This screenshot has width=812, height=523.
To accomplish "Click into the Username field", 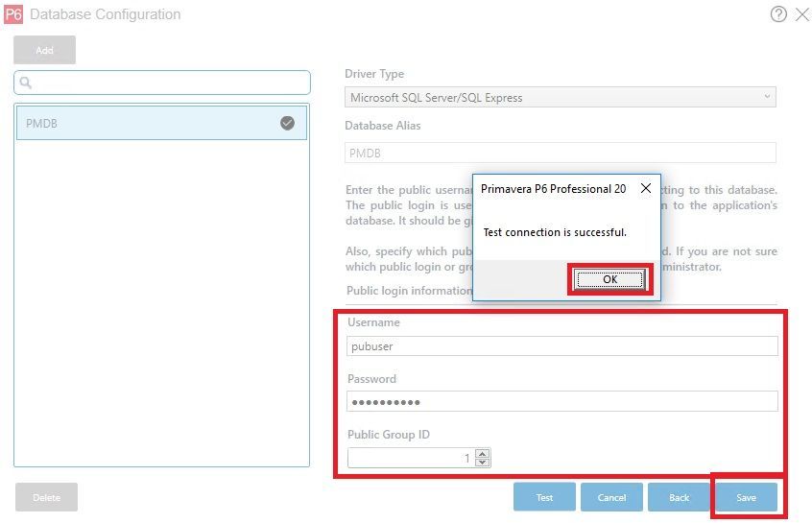I will [562, 345].
